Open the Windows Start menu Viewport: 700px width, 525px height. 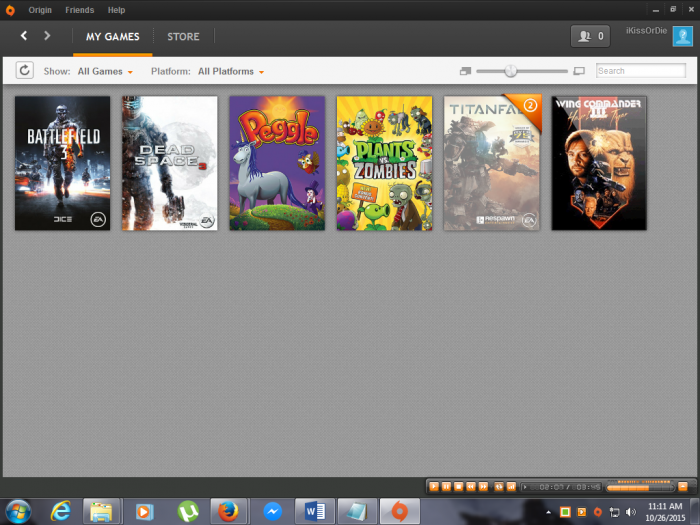tap(18, 512)
